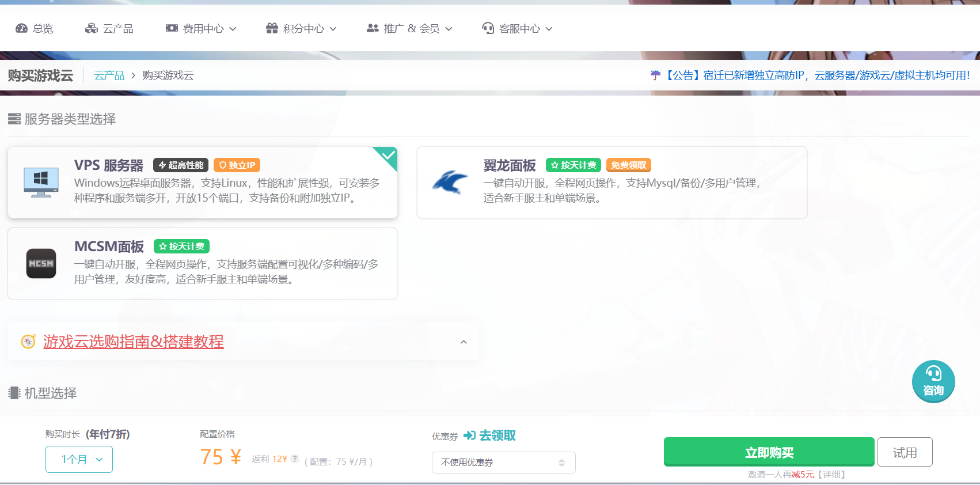Open the 费用中心 menu
Image resolution: width=980 pixels, height=485 pixels.
pos(201,29)
